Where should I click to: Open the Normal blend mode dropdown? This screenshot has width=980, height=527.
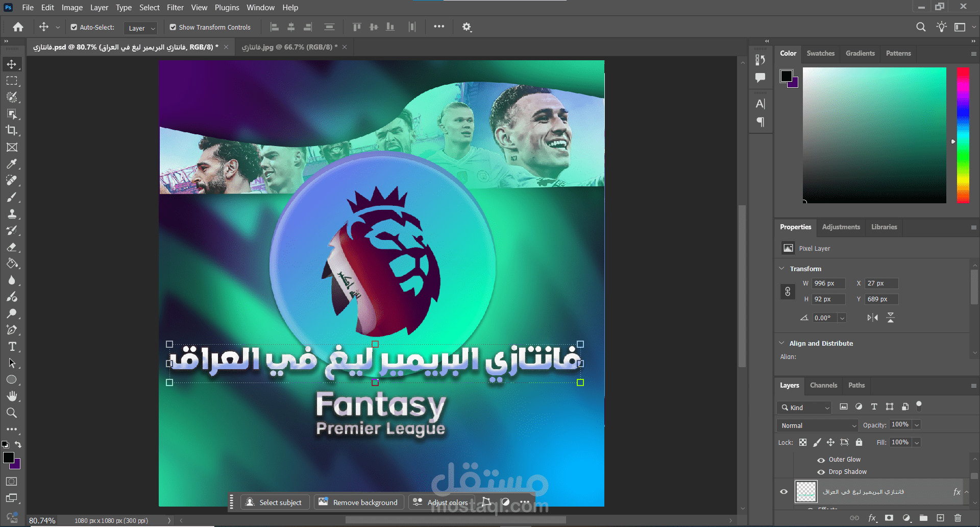pos(818,425)
